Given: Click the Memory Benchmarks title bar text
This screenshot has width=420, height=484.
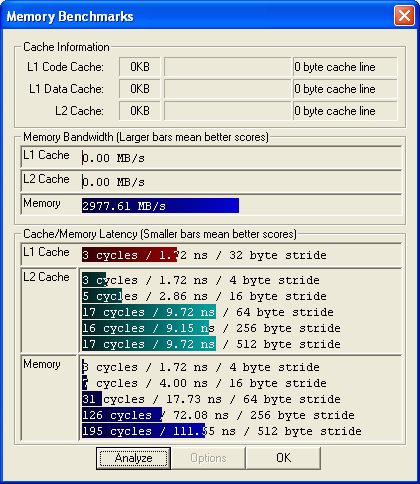Looking at the screenshot, I should [x=70, y=16].
